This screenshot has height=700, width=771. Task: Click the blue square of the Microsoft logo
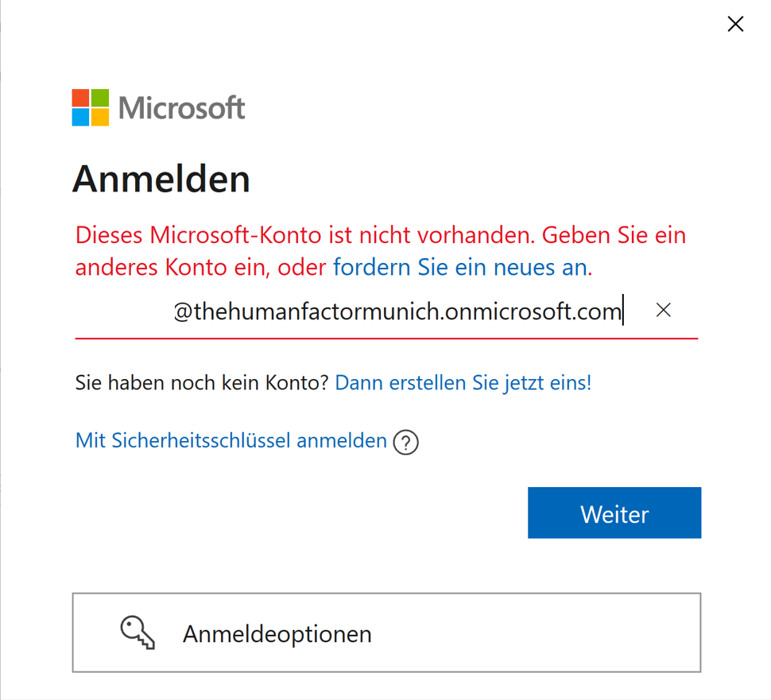coord(80,118)
